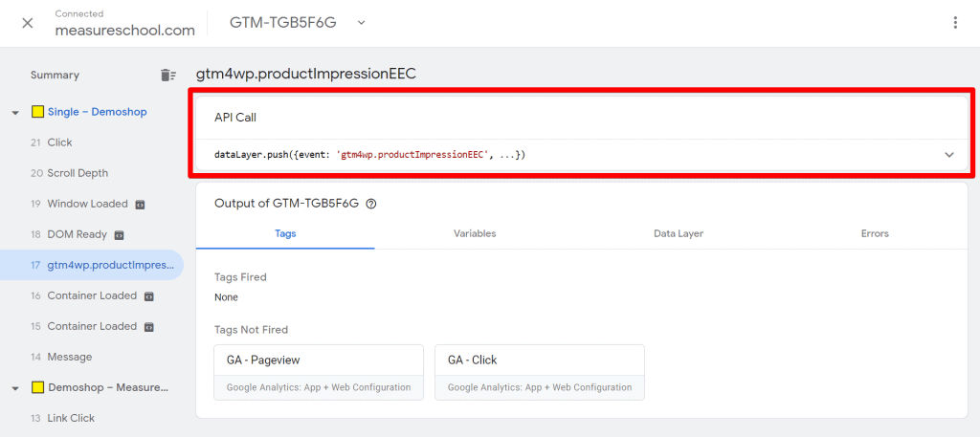Open the GA - Click tag card

click(x=539, y=371)
